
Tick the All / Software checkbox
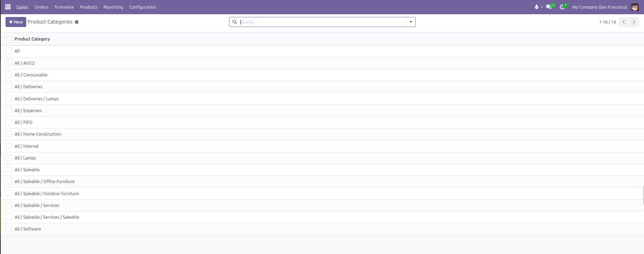tap(9, 229)
